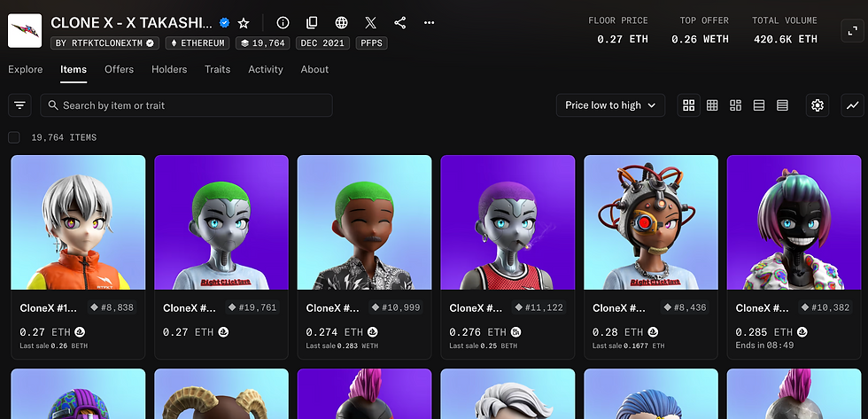Switch to dense table view
This screenshot has width=868, height=419.
coord(782,105)
